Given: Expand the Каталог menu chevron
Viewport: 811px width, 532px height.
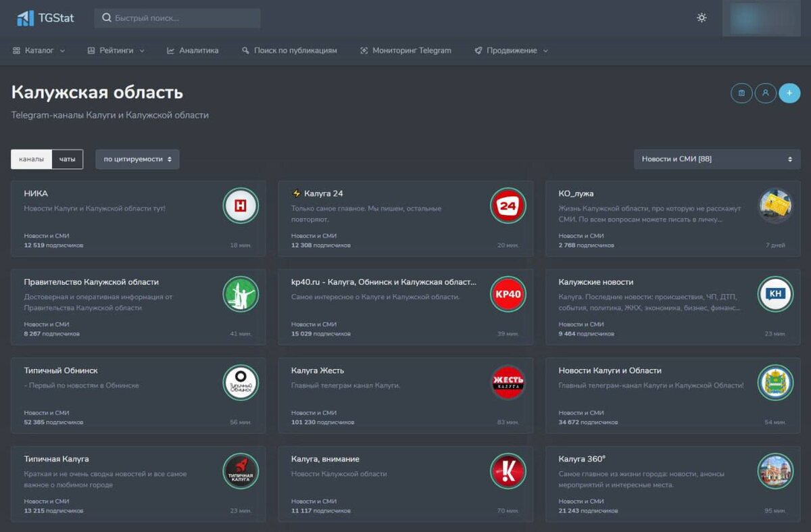Looking at the screenshot, I should tap(62, 51).
